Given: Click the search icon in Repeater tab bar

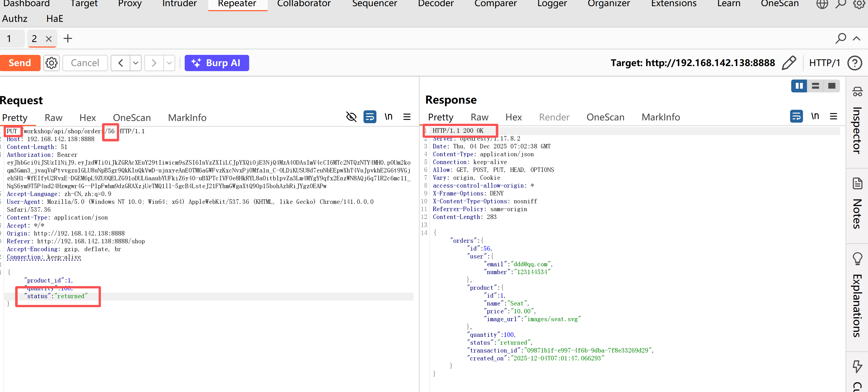Looking at the screenshot, I should pyautogui.click(x=840, y=38).
